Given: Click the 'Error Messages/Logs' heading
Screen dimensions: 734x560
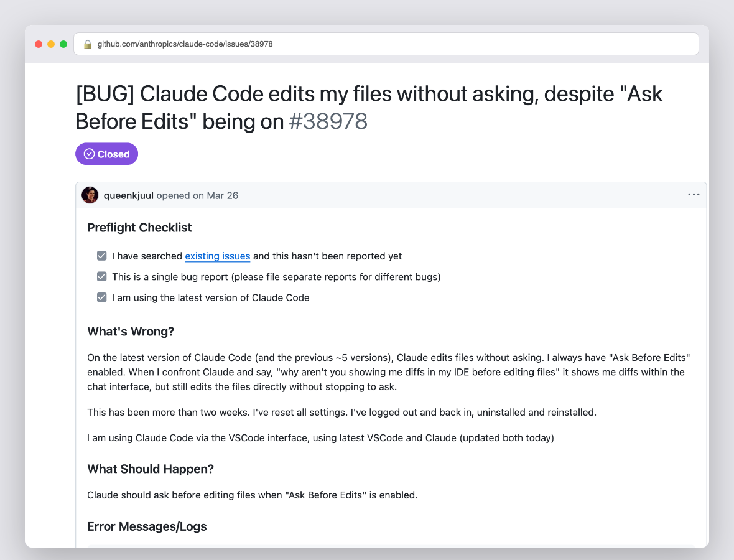Looking at the screenshot, I should [147, 527].
